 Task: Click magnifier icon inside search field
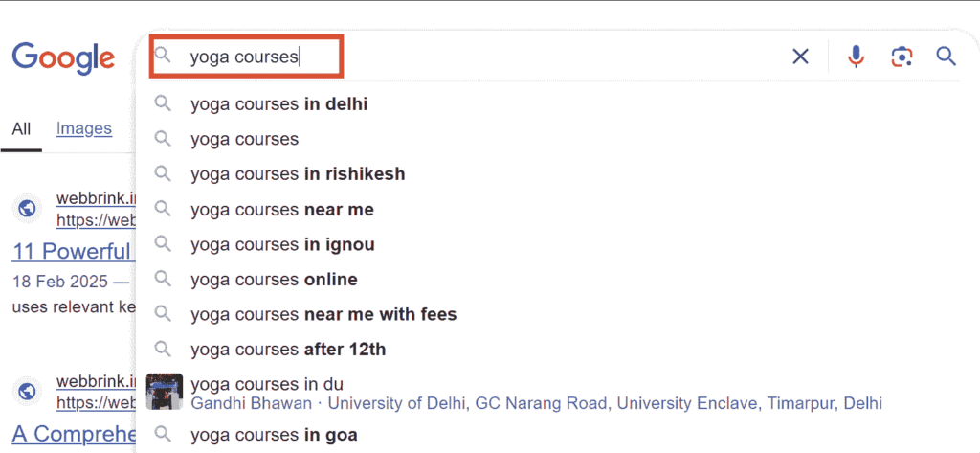pyautogui.click(x=163, y=55)
